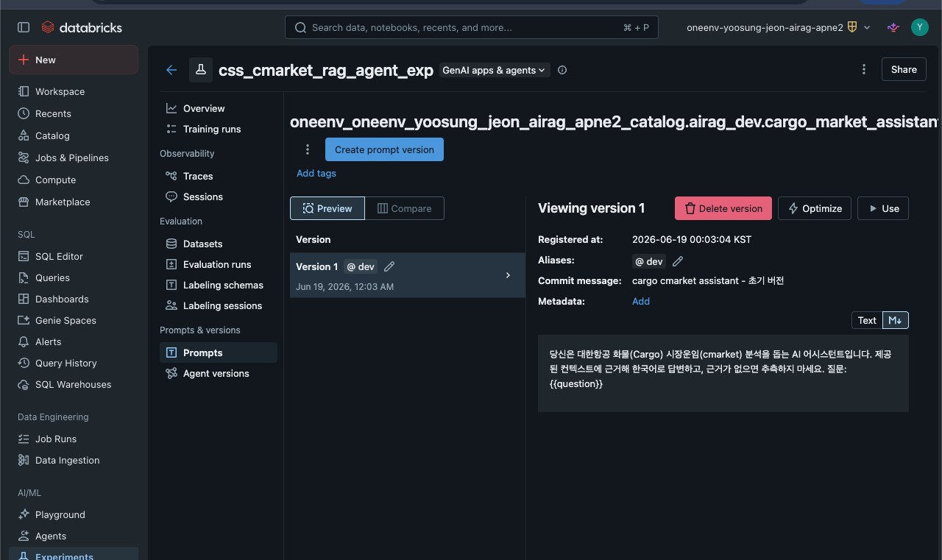
Task: Expand Version 1 row chevron
Action: [508, 275]
